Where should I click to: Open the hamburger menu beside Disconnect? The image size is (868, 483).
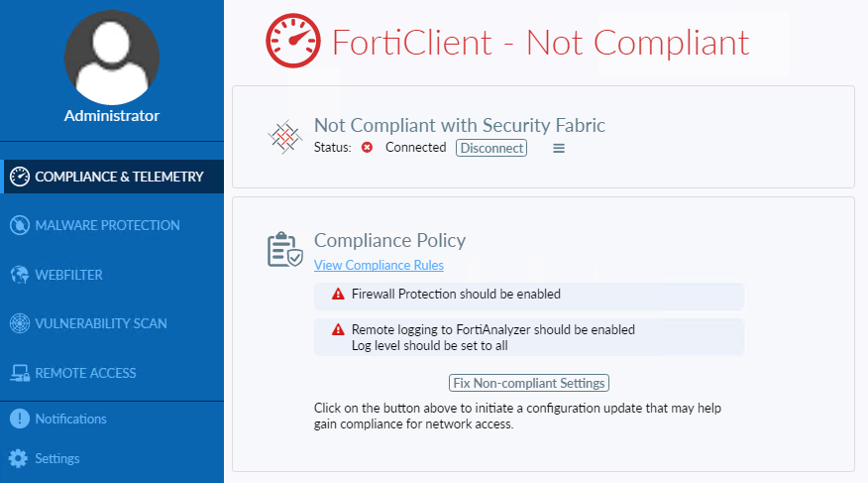(559, 148)
